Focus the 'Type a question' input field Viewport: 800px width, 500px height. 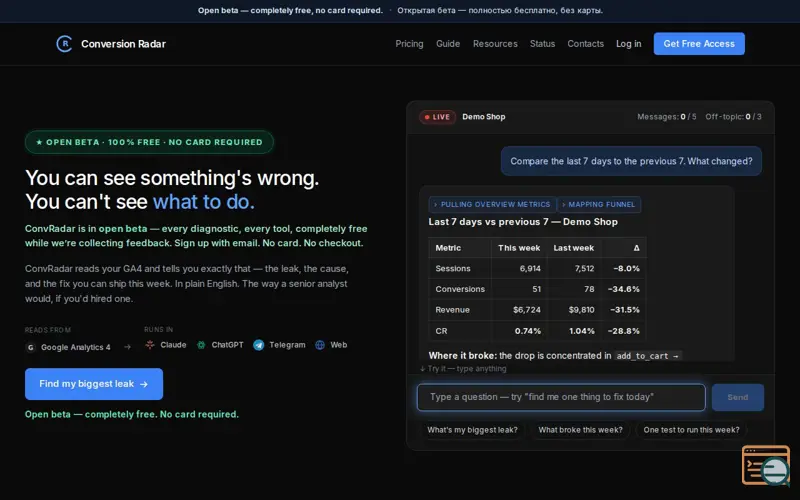click(561, 397)
